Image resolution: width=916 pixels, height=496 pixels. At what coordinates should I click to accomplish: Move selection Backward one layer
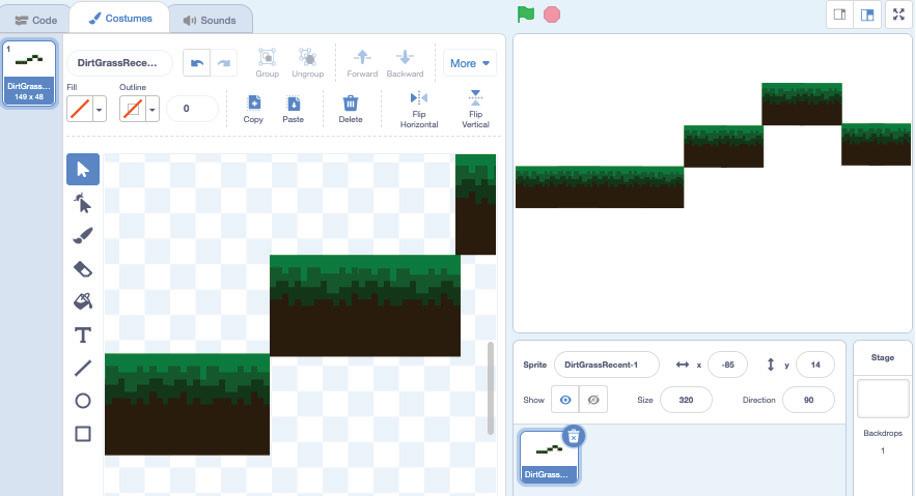click(405, 63)
